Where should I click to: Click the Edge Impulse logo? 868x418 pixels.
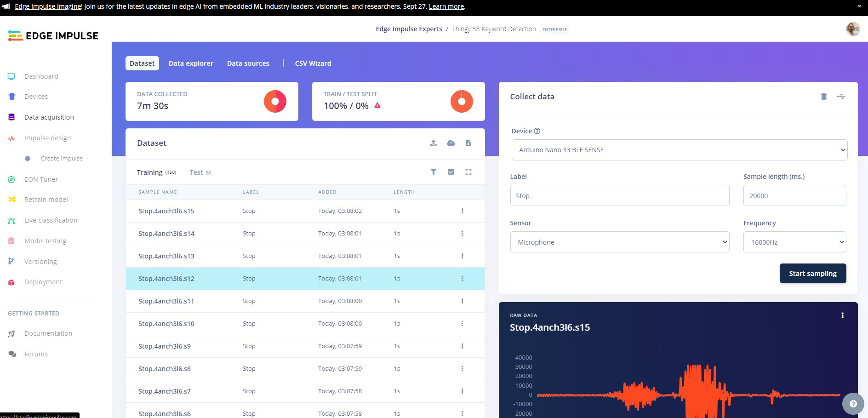(x=53, y=36)
